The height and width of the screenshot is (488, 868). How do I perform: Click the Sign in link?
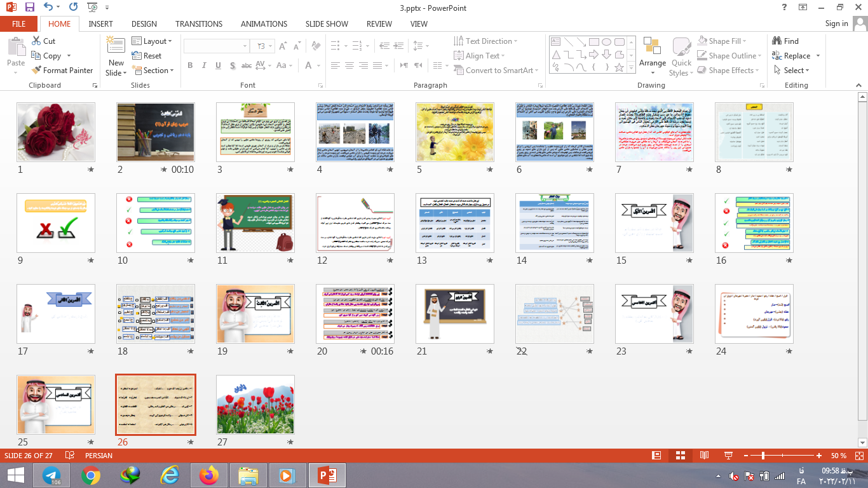pyautogui.click(x=836, y=24)
